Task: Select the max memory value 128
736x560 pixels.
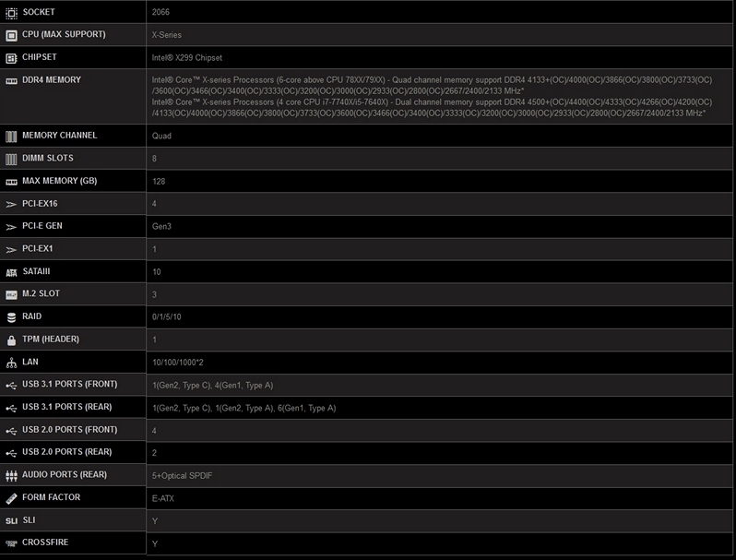Action: click(159, 181)
